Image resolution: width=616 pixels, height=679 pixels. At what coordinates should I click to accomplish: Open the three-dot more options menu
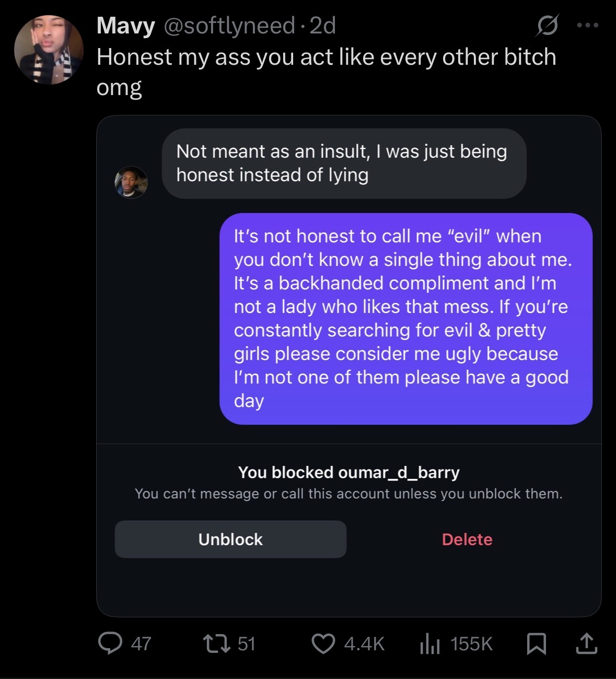coord(587,25)
